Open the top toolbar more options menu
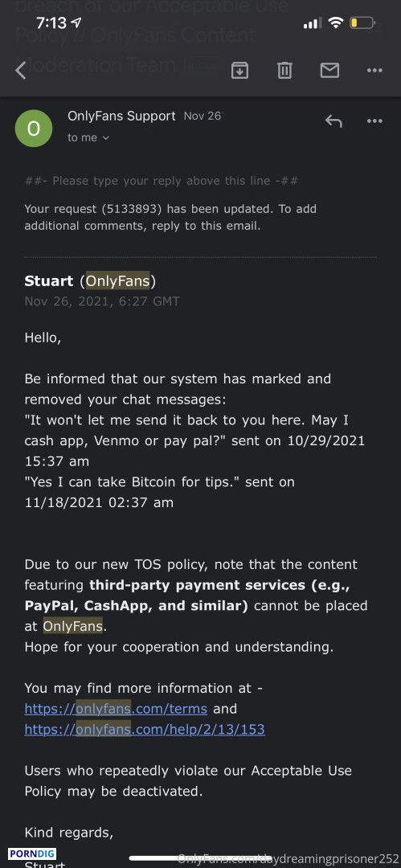This screenshot has width=401, height=868. tap(374, 70)
